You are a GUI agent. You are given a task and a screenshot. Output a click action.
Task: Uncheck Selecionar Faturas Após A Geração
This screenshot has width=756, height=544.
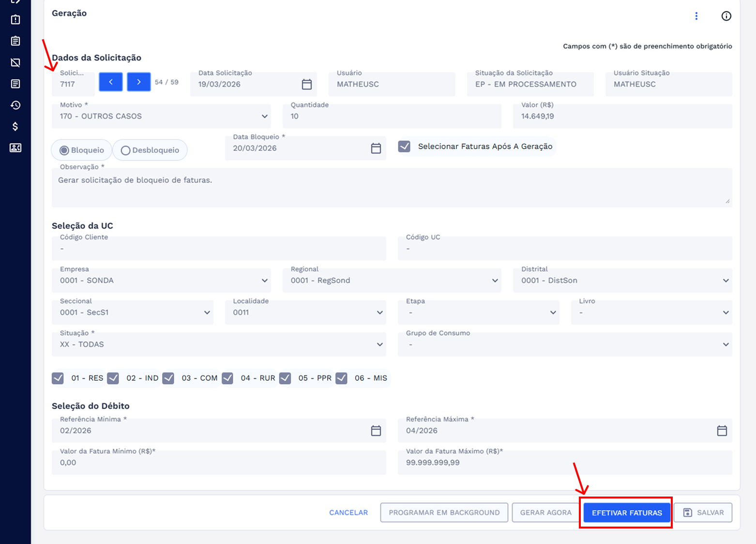pos(404,146)
